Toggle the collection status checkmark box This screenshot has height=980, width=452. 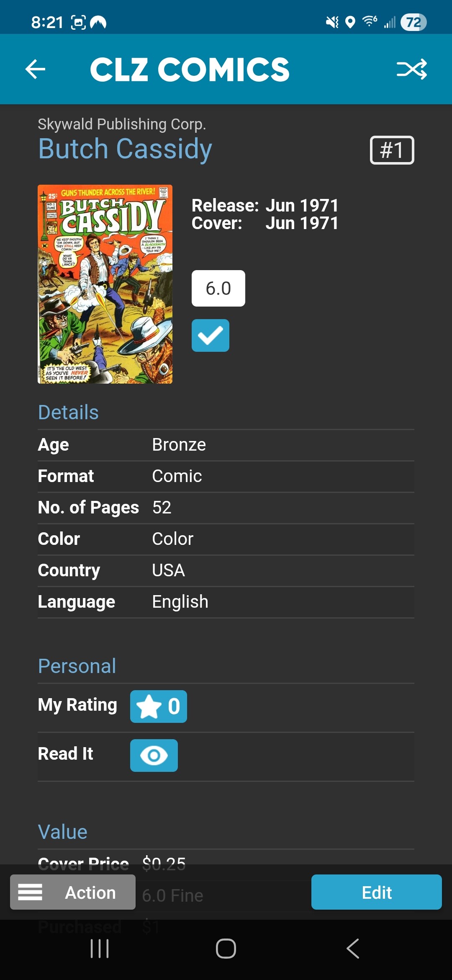(x=211, y=335)
